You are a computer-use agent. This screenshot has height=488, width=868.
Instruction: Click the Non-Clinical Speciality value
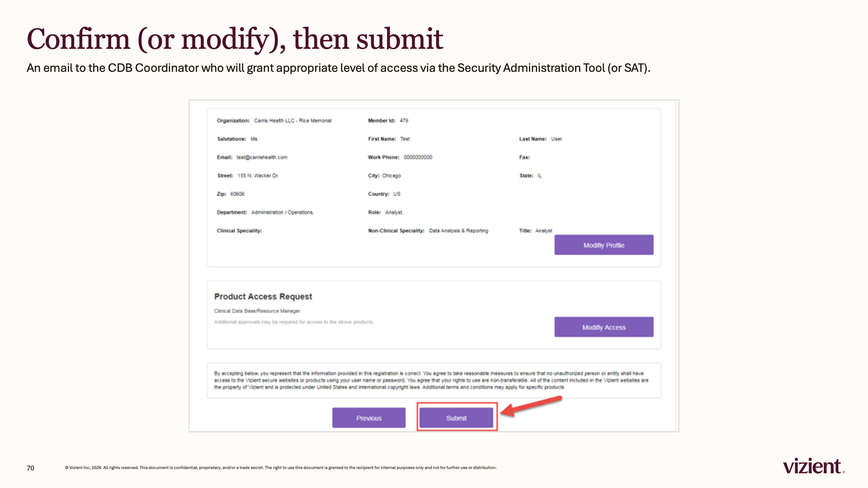[x=459, y=231]
